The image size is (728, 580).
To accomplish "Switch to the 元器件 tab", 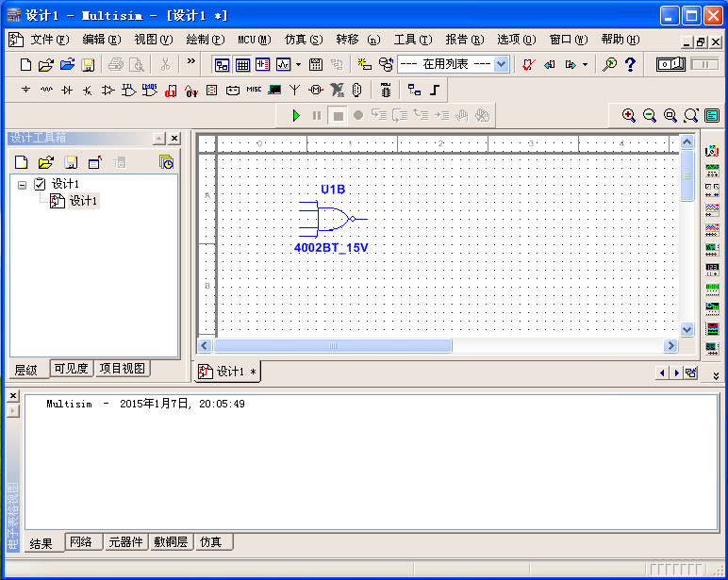I will pos(125,542).
